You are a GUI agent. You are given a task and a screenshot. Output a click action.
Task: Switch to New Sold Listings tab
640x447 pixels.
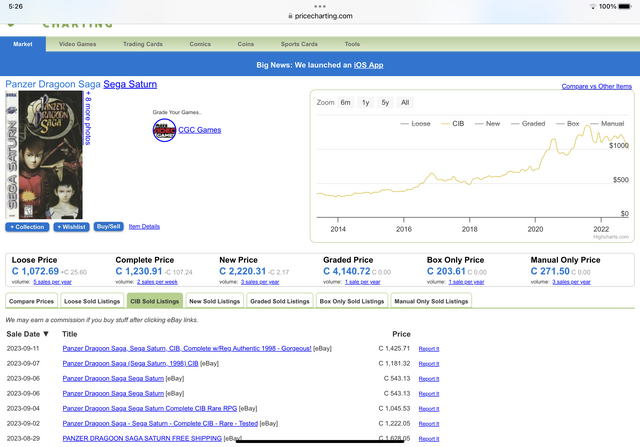[215, 301]
